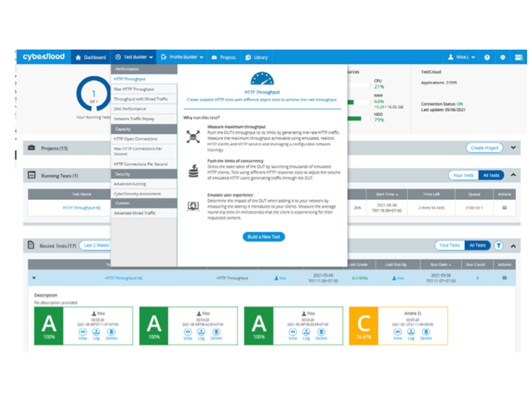Image resolution: width=532 pixels, height=399 pixels.
Task: Delete Andre D.'s grade C run
Action: point(426,333)
